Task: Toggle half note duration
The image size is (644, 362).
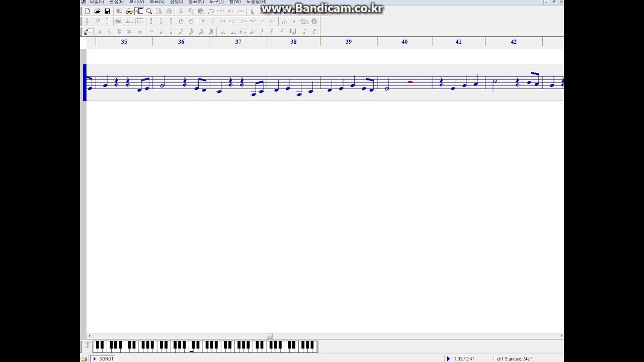Action: (x=161, y=31)
